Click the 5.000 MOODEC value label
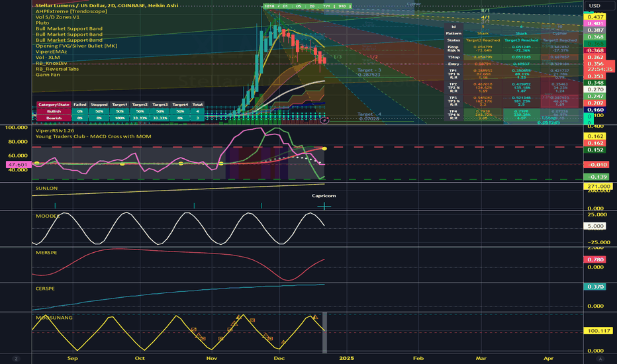617x364 pixels. click(x=595, y=226)
